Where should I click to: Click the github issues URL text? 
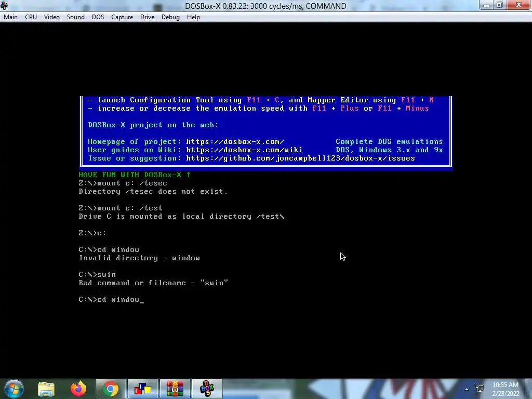point(300,158)
